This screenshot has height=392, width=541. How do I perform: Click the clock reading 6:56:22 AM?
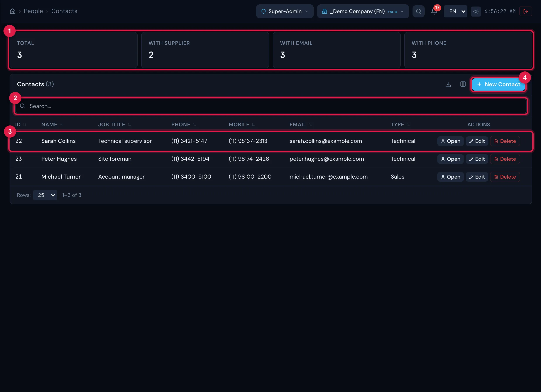tap(500, 11)
